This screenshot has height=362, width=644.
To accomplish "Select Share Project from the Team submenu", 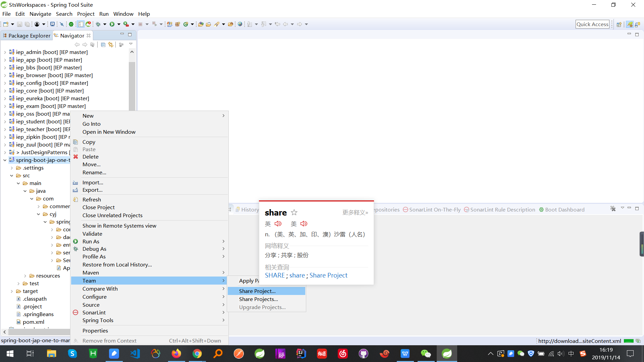I will pos(257,291).
